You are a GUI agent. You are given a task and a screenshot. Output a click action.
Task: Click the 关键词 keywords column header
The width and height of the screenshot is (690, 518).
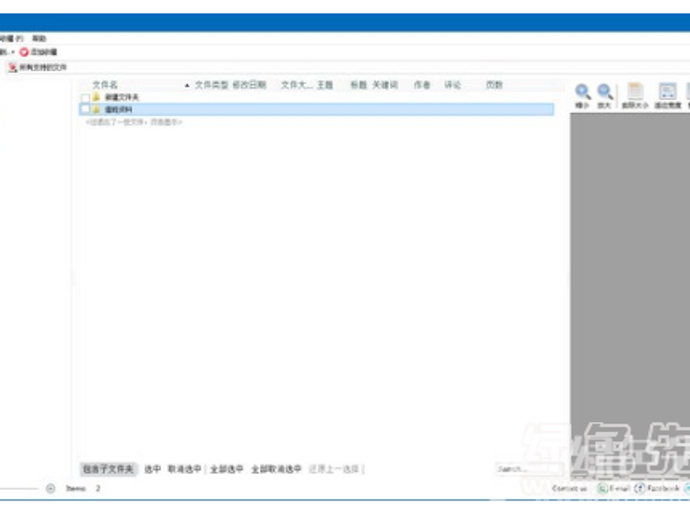[x=385, y=85]
